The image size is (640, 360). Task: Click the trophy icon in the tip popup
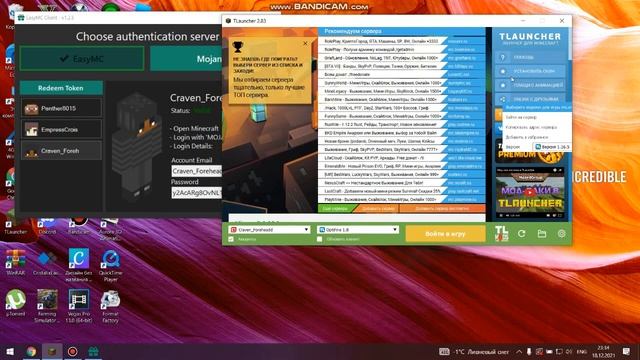click(x=238, y=47)
